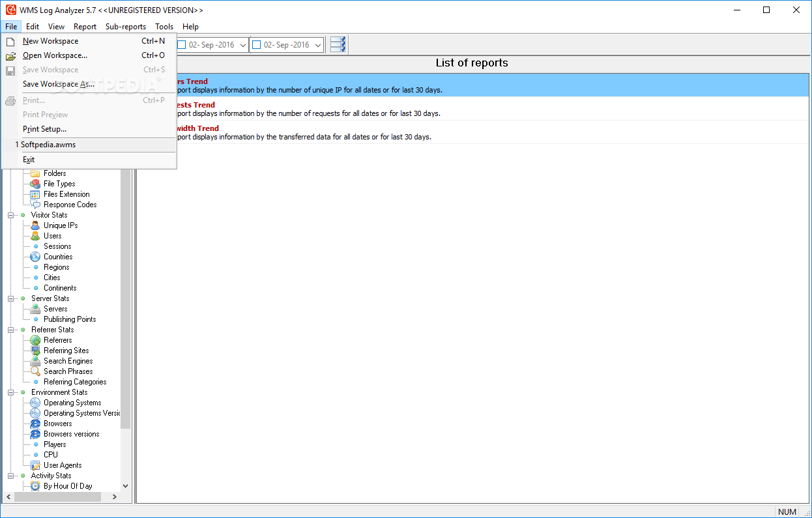Select Print Setup... from the menu
812x518 pixels.
pos(89,129)
